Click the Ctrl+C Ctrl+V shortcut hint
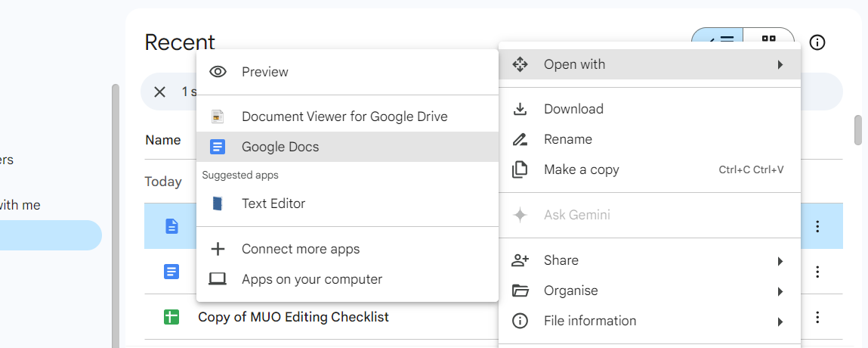 tap(751, 169)
